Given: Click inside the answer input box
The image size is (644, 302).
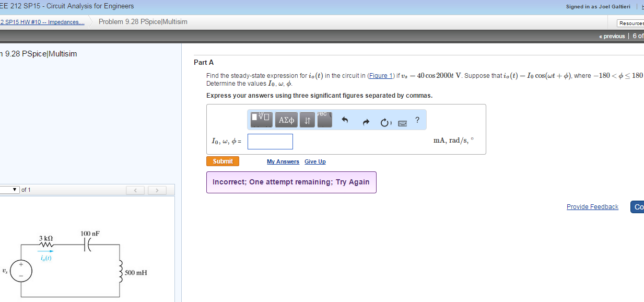Looking at the screenshot, I should click(270, 141).
